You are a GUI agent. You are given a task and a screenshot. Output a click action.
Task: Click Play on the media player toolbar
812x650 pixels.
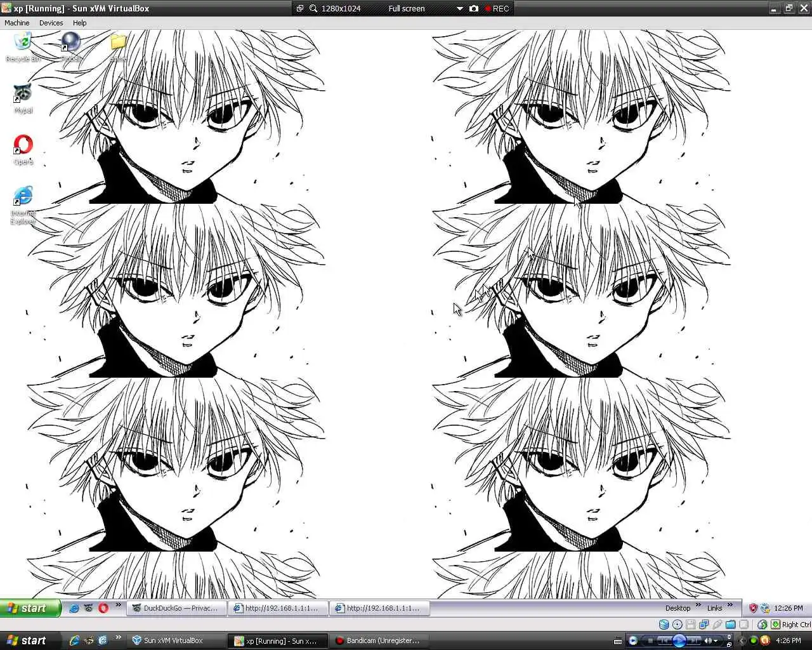point(679,640)
